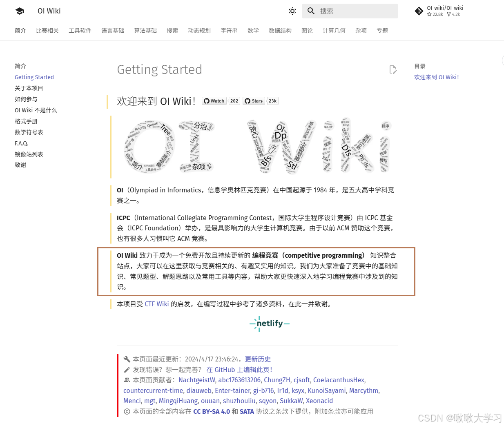Open 格式手册 in the sidebar

[x=26, y=121]
